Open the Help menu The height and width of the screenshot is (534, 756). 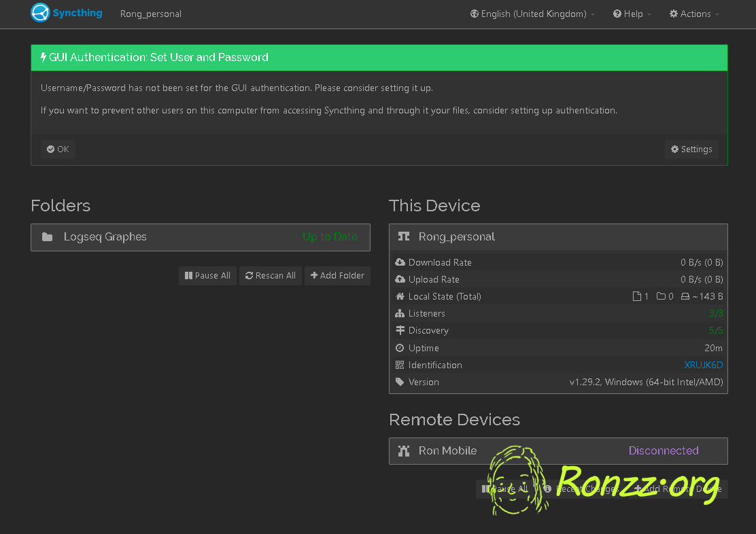[632, 14]
